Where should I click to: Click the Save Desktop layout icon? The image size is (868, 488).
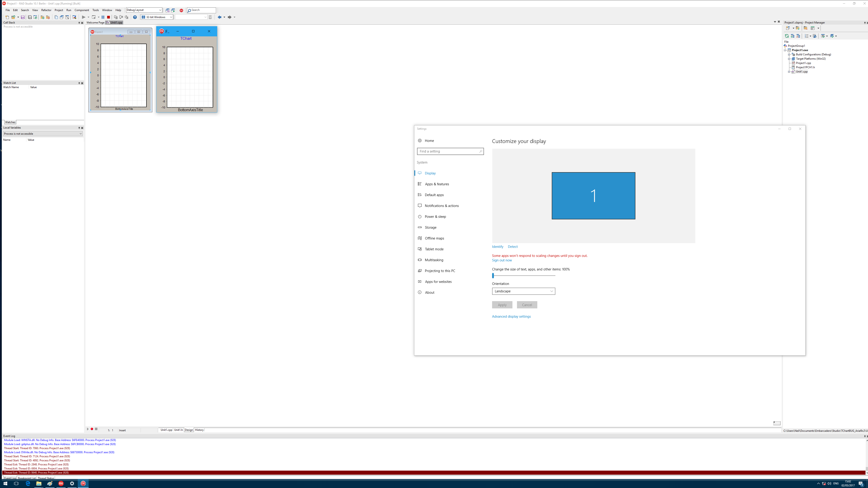(167, 10)
